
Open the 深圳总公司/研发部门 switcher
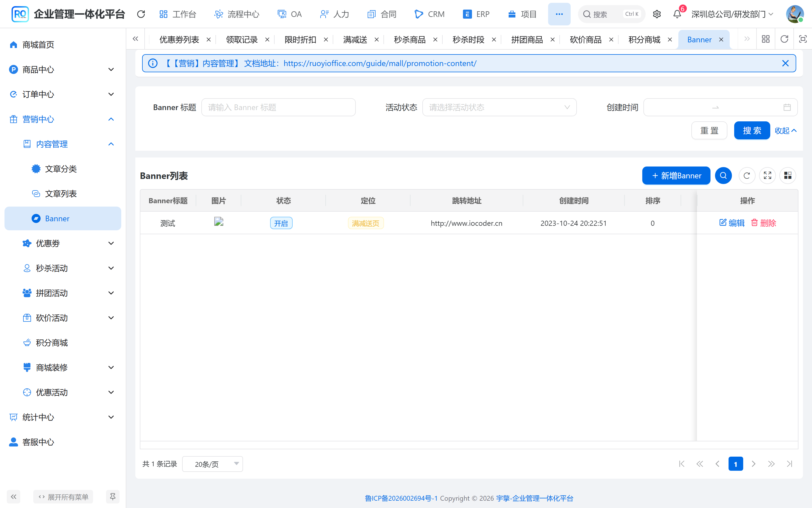pos(732,14)
